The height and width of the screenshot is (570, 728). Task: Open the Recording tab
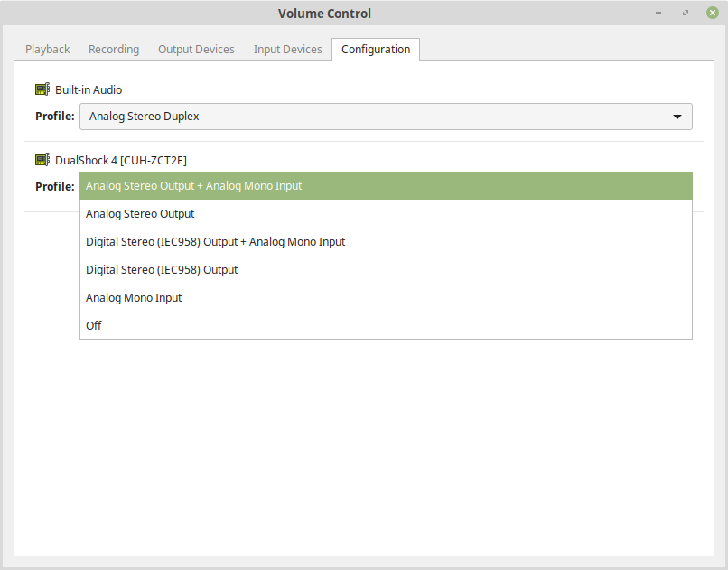[x=114, y=49]
